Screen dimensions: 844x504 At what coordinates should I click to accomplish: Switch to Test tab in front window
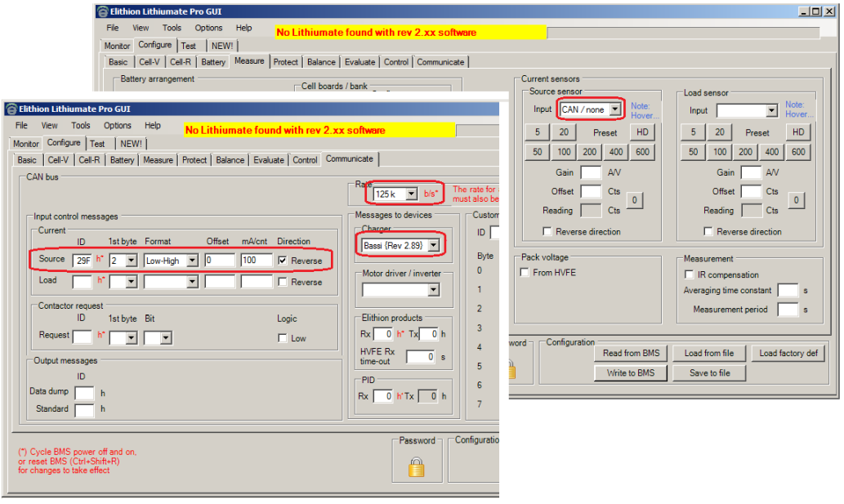pos(97,144)
